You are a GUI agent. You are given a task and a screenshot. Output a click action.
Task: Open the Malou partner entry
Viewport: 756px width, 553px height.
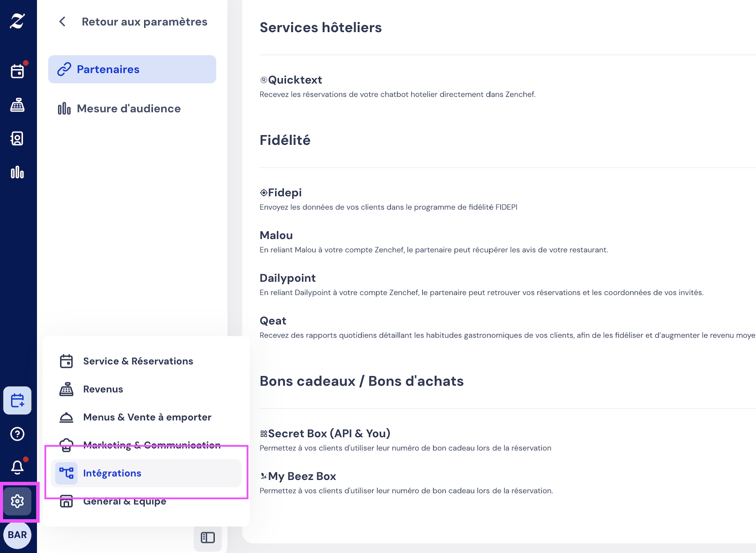coord(276,235)
